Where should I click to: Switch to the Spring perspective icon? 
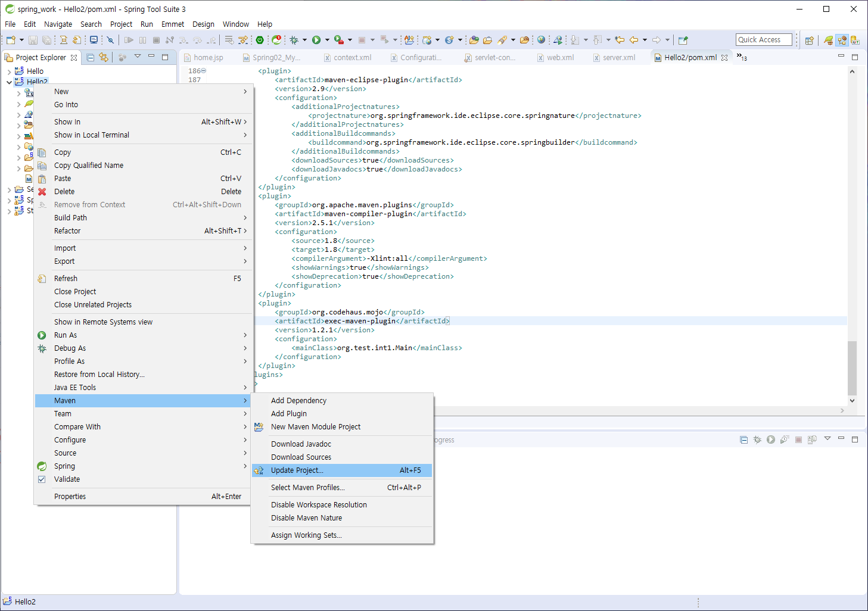coord(829,40)
